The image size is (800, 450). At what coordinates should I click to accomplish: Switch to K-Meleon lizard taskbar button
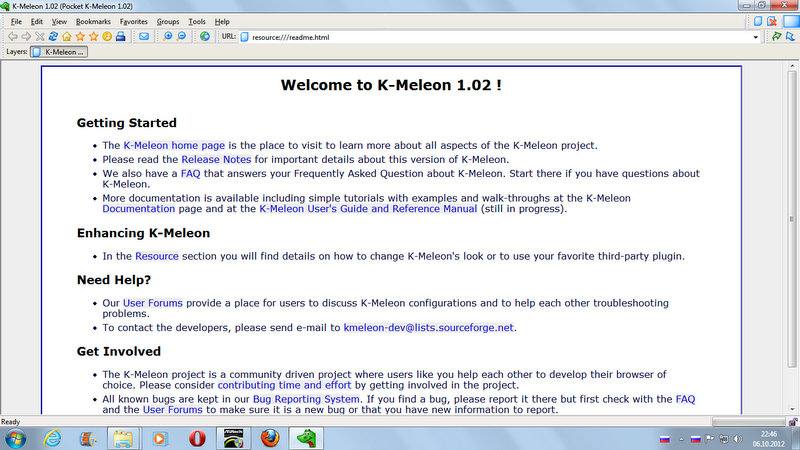tap(306, 439)
